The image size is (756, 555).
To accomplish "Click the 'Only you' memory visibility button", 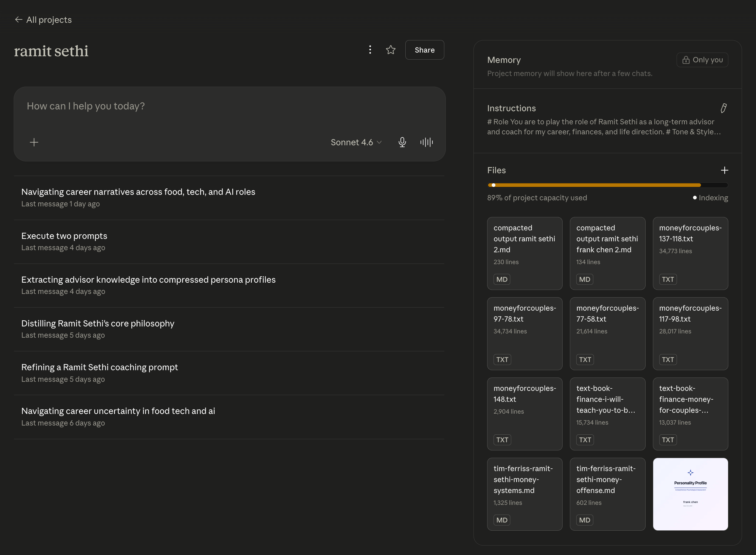I will (702, 60).
